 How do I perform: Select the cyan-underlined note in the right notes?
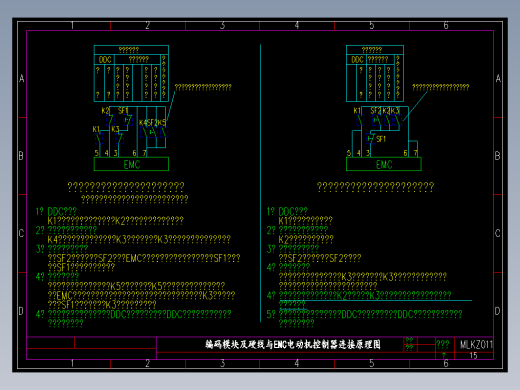click(359, 299)
